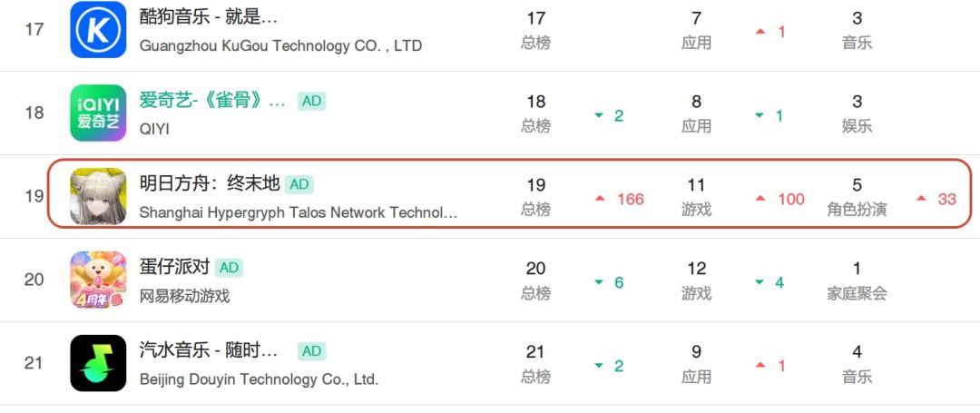The width and height of the screenshot is (980, 413).
Task: Select the 明日方舟：终末地 app title
Action: [210, 184]
